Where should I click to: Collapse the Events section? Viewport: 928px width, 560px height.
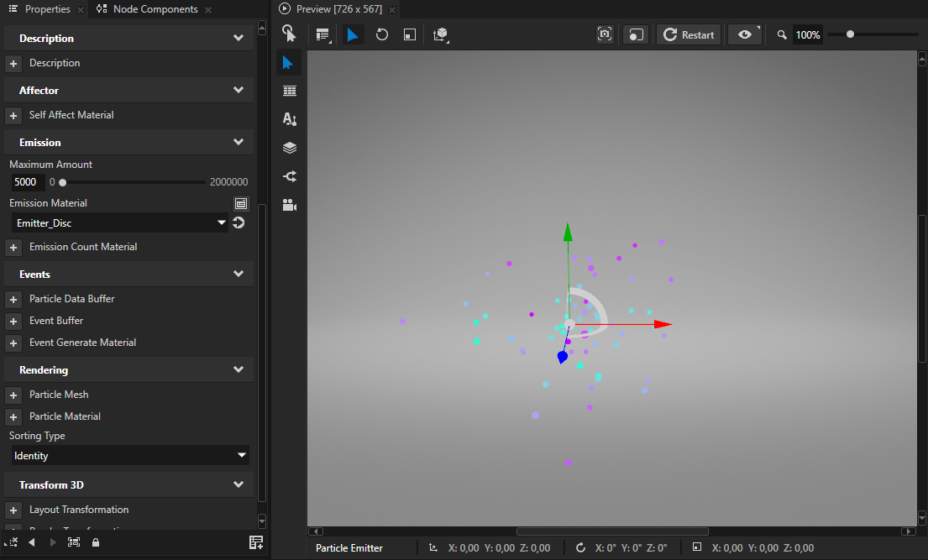pos(239,274)
